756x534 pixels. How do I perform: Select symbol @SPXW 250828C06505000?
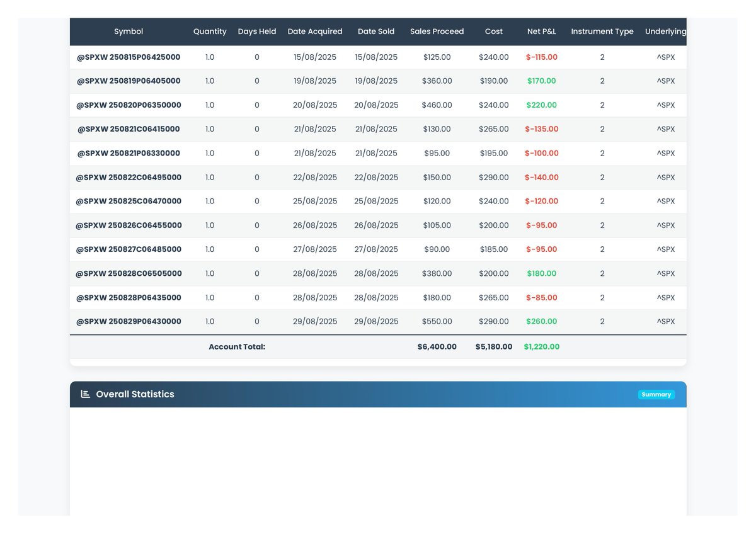point(129,274)
